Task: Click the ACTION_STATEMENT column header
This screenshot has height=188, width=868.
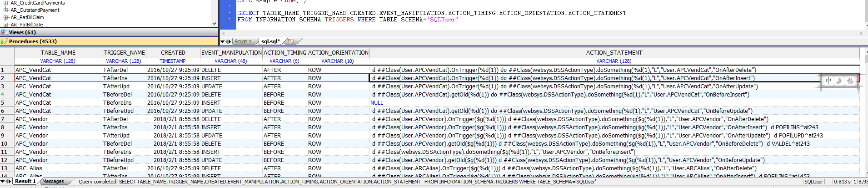Action: [614, 53]
